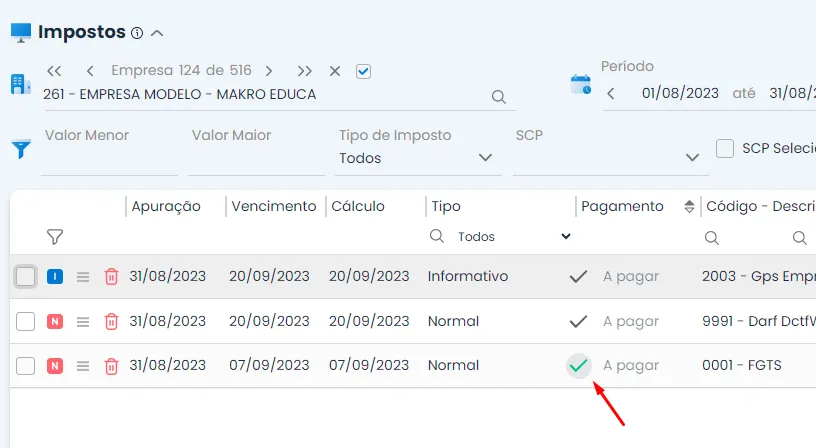Click vencimento 07/09/2023 in FGTS row
The width and height of the screenshot is (816, 448).
pyautogui.click(x=269, y=365)
